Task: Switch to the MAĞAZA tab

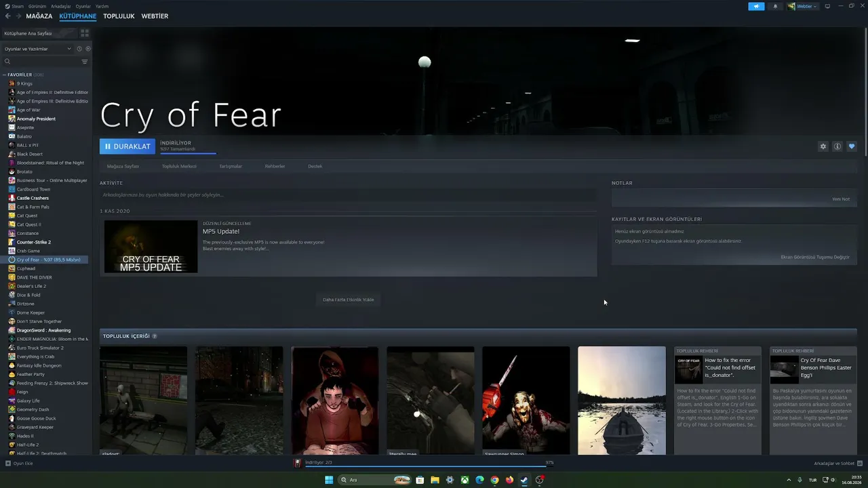Action: pyautogui.click(x=39, y=16)
